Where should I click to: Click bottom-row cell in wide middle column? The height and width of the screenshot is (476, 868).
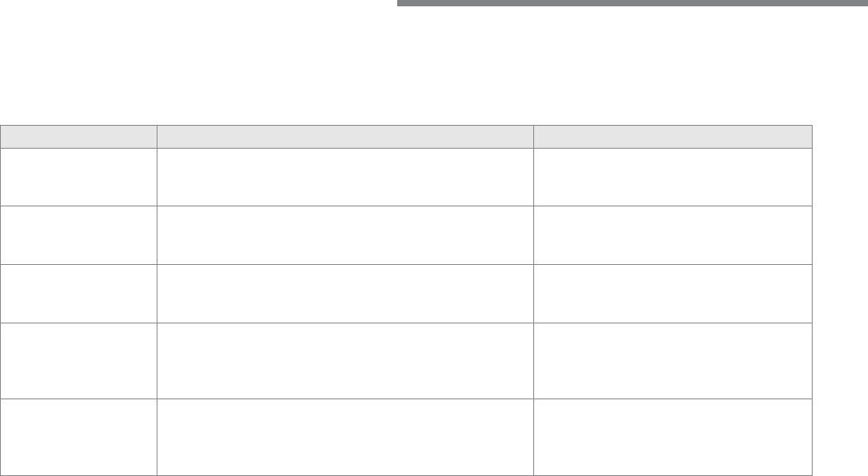click(x=345, y=437)
